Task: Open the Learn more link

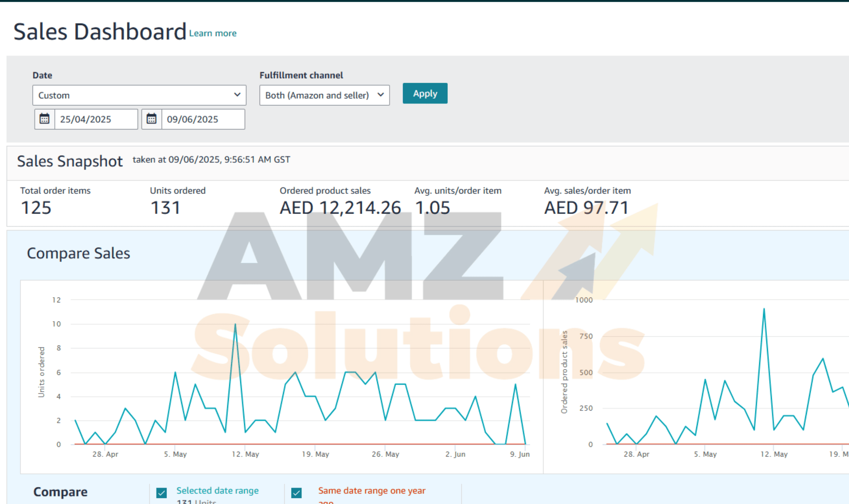Action: pos(213,33)
